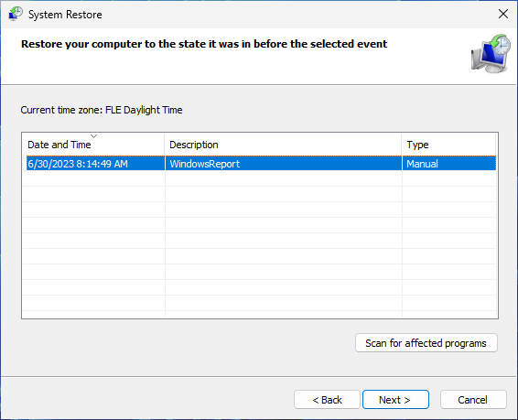
Task: Cancel the System Restore wizard
Action: (473, 400)
